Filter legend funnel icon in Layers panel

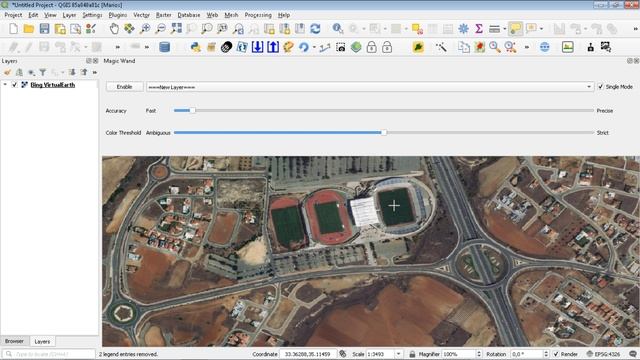pos(42,72)
